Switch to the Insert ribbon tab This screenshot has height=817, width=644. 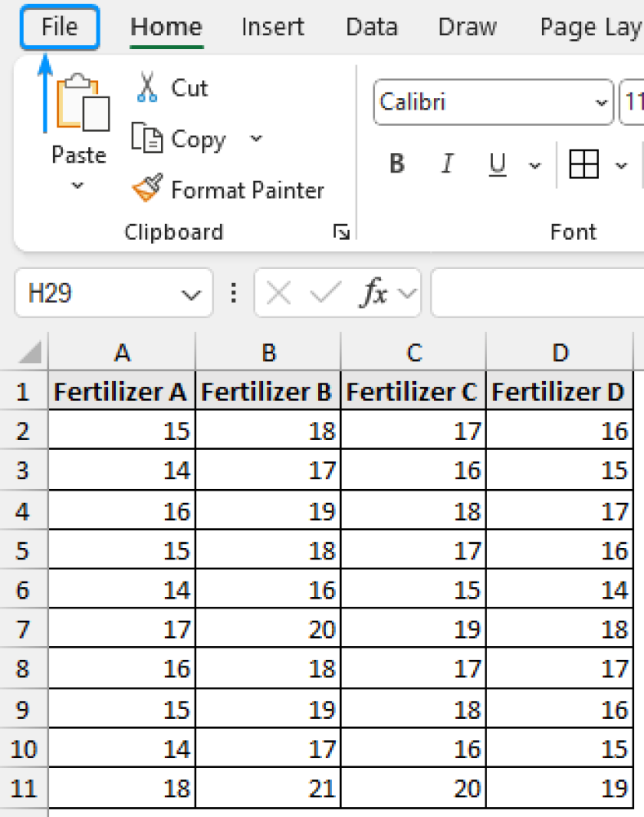(272, 26)
